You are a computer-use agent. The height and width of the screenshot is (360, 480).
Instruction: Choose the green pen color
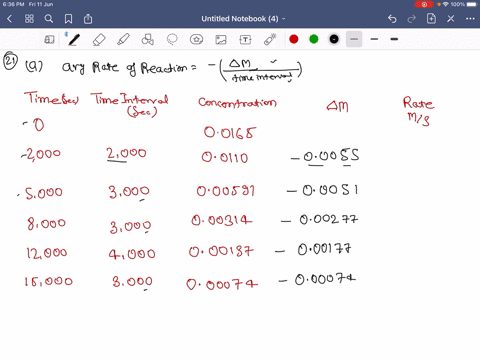pyautogui.click(x=314, y=39)
